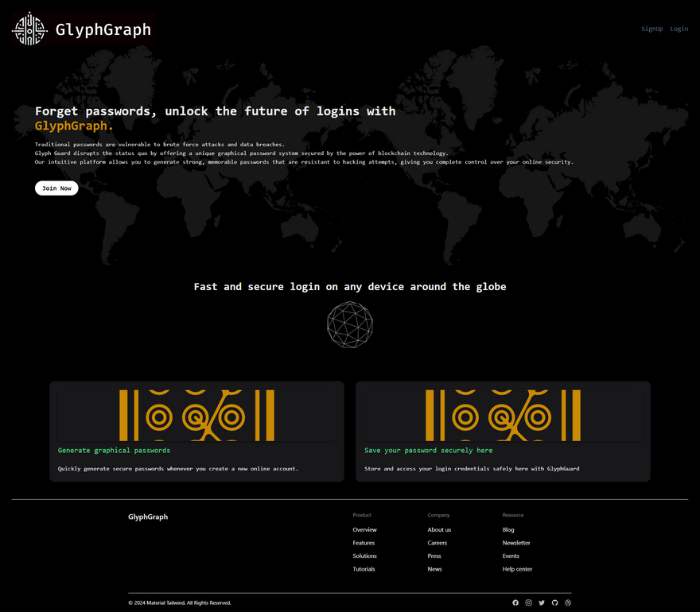Screen dimensions: 700x612
Task: Open the Careers link under Company
Action: click(x=437, y=543)
